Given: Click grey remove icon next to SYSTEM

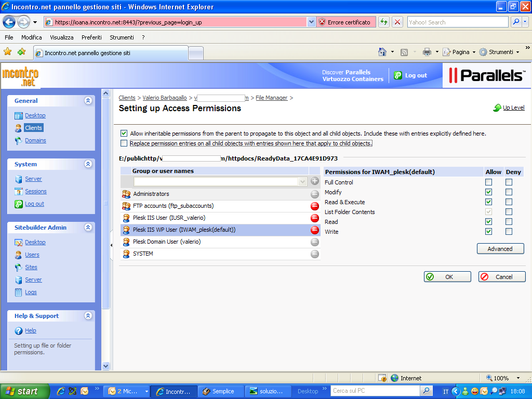Looking at the screenshot, I should pos(315,254).
